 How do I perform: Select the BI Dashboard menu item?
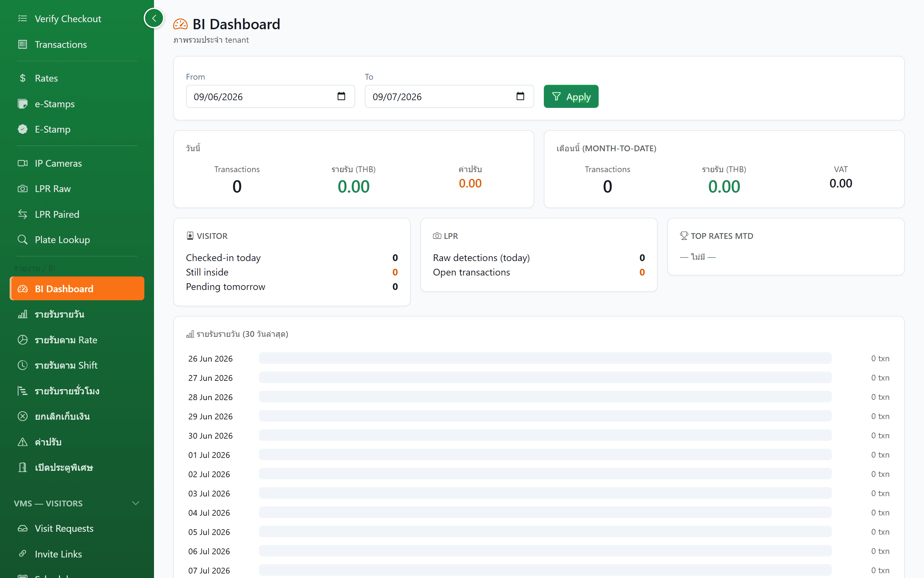77,289
